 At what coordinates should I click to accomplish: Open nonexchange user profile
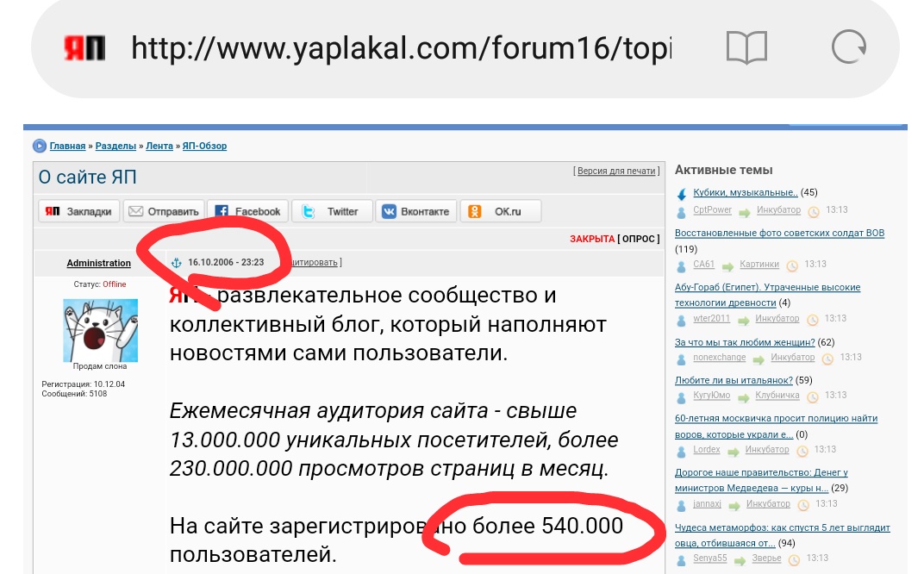[x=720, y=357]
